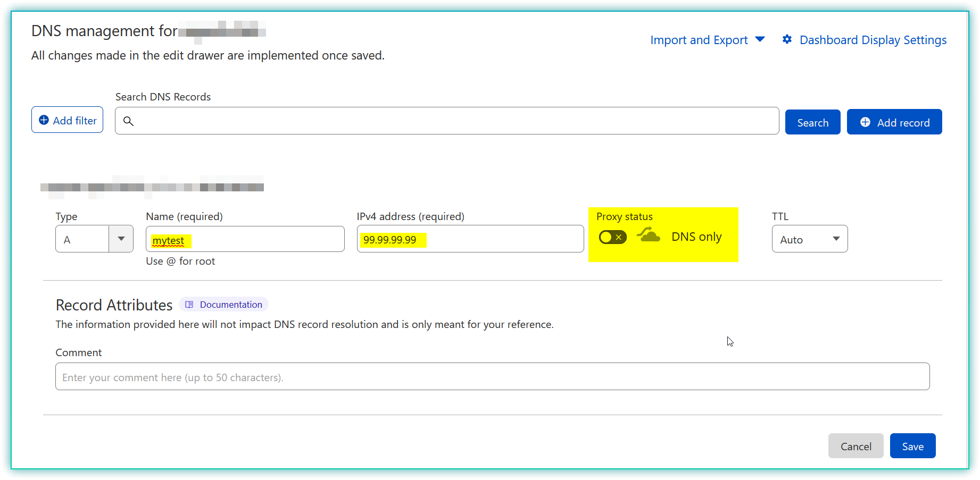Viewport: 980px width, 480px height.
Task: Click the 'Record Attributes' heading
Action: pyautogui.click(x=114, y=305)
